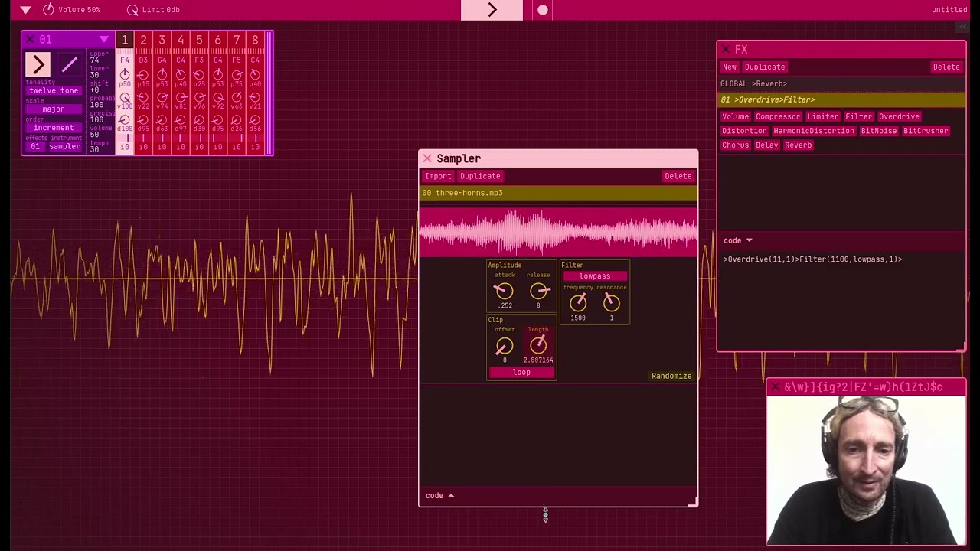
Task: Click the tempo value 30
Action: pos(95,149)
